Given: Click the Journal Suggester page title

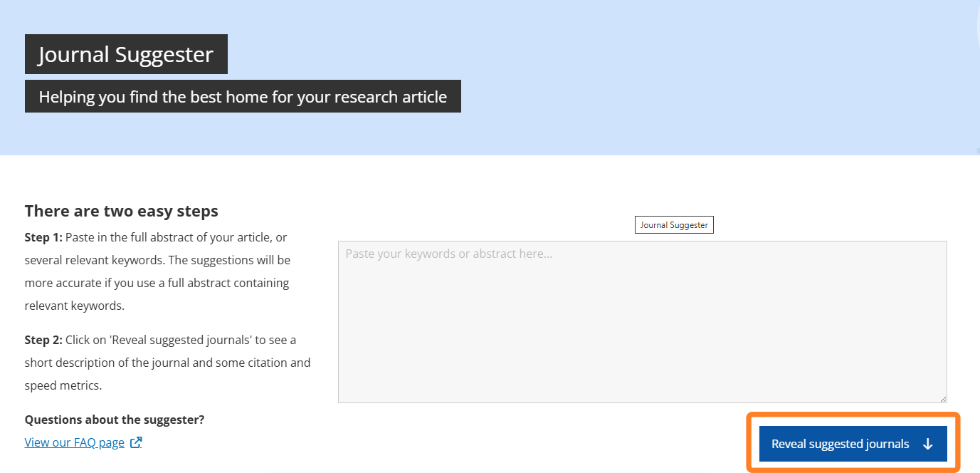Looking at the screenshot, I should tap(126, 54).
